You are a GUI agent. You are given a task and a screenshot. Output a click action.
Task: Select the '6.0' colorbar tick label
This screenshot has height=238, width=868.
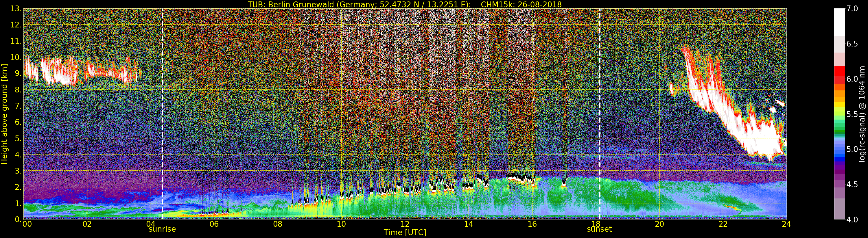(x=852, y=79)
